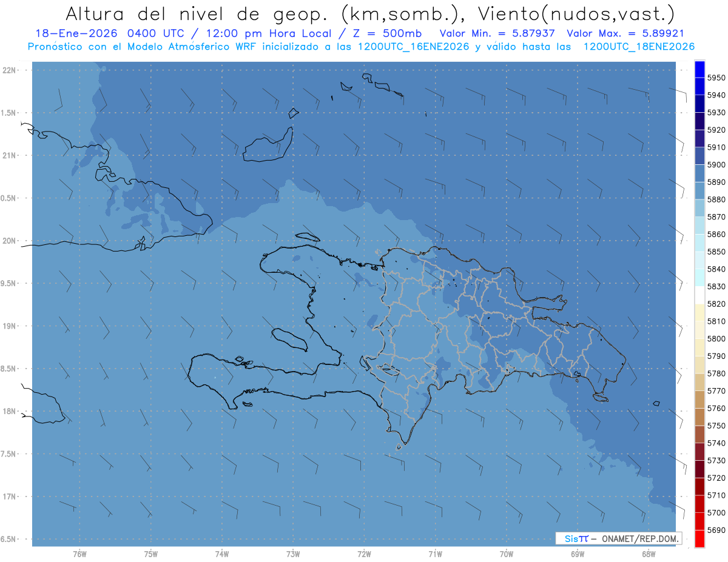This screenshot has width=728, height=562.
Task: Click the '73W' longitude label
Action: tap(293, 554)
